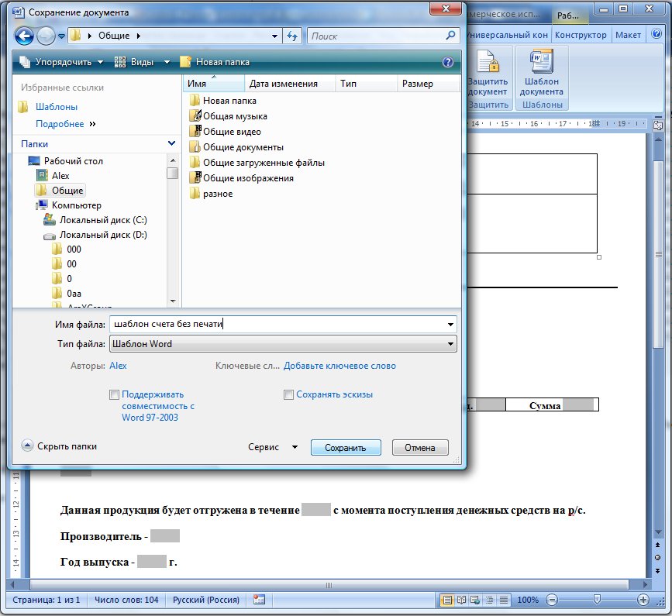Collapse the 'Папки' panel chevron

[x=171, y=143]
